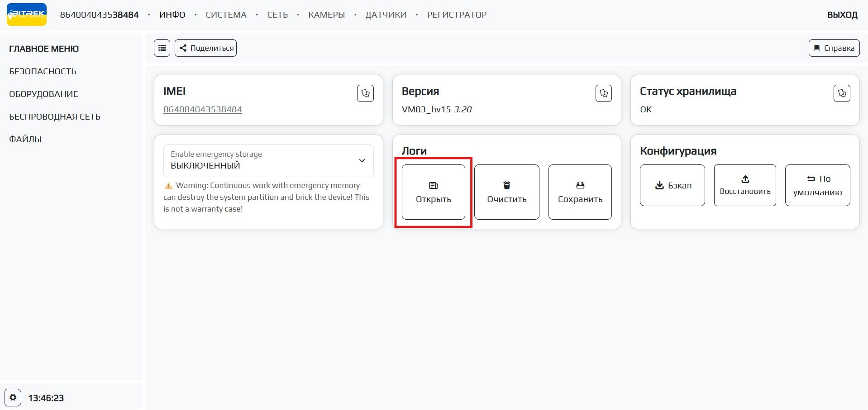Open the КАМЕРЫ tab
The image size is (868, 410).
326,15
